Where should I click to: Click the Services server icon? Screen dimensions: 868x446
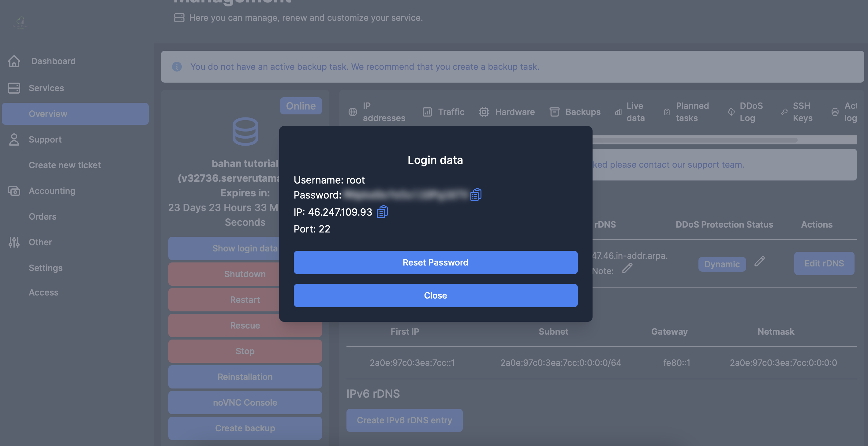14,88
